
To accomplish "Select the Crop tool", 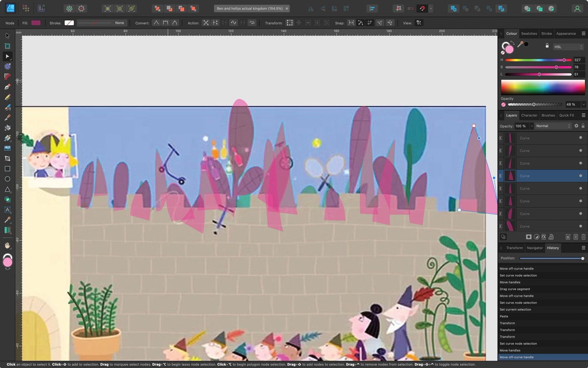I will (7, 158).
